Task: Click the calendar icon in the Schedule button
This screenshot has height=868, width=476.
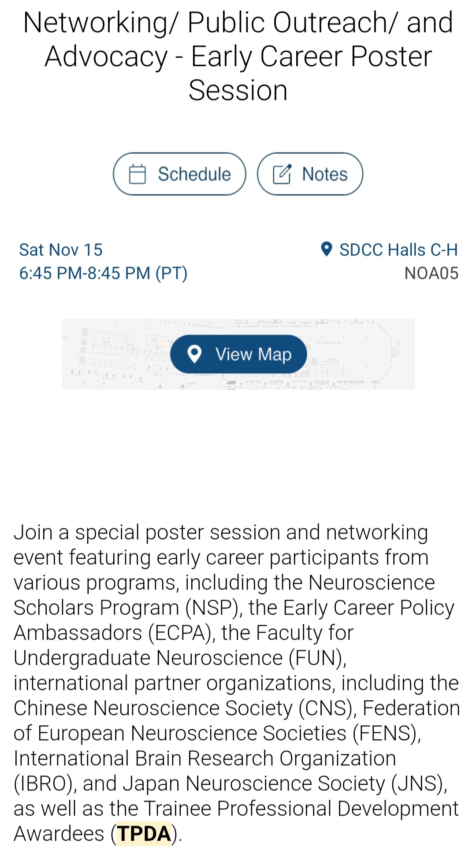Action: (x=137, y=174)
